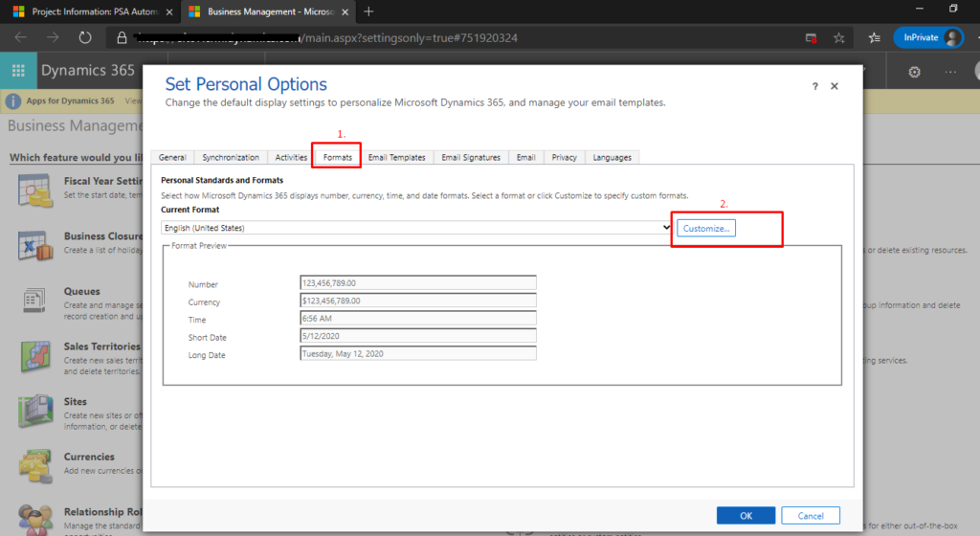Click the Queues link
This screenshot has height=536, width=980.
click(82, 291)
